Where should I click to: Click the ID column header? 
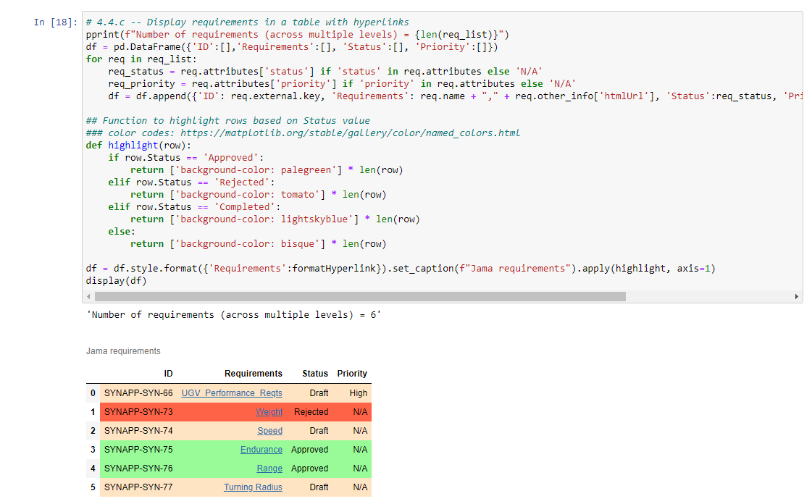(168, 374)
